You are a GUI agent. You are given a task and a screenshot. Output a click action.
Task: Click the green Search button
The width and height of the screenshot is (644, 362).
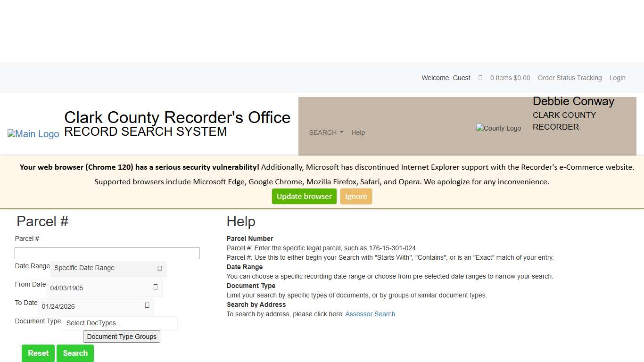pyautogui.click(x=75, y=353)
